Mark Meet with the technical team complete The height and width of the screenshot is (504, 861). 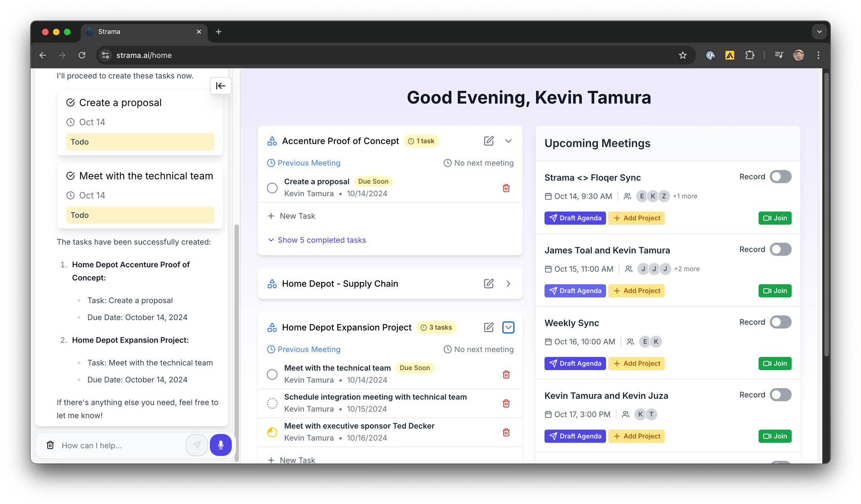point(272,374)
